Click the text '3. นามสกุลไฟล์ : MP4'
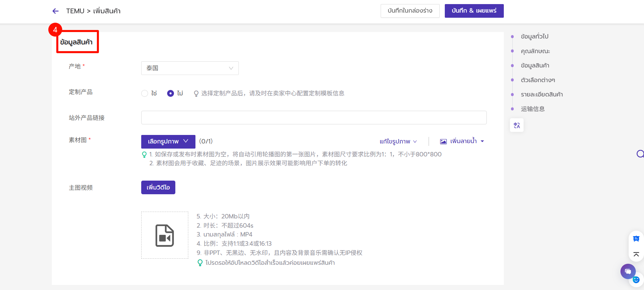Image resolution: width=644 pixels, height=290 pixels. pyautogui.click(x=224, y=234)
